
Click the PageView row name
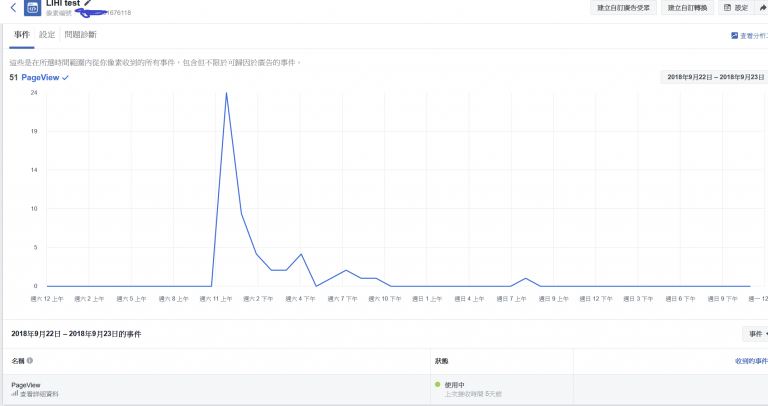(x=26, y=385)
